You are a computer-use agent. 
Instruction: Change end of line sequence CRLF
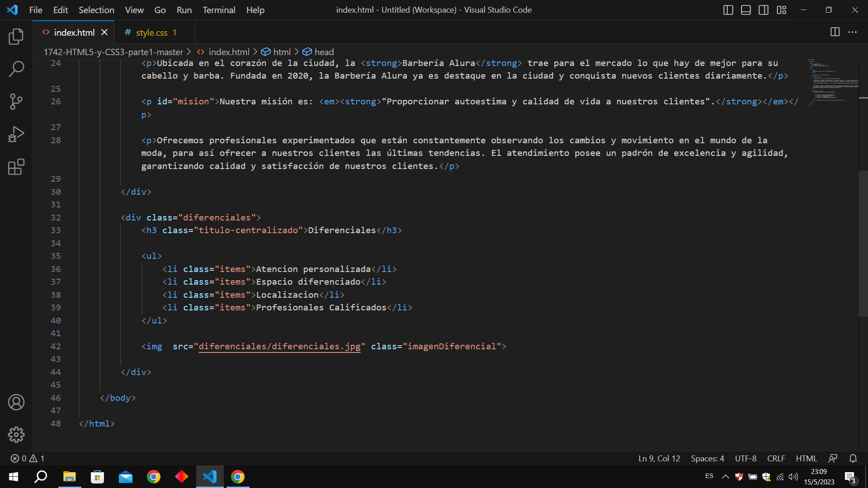pos(776,459)
